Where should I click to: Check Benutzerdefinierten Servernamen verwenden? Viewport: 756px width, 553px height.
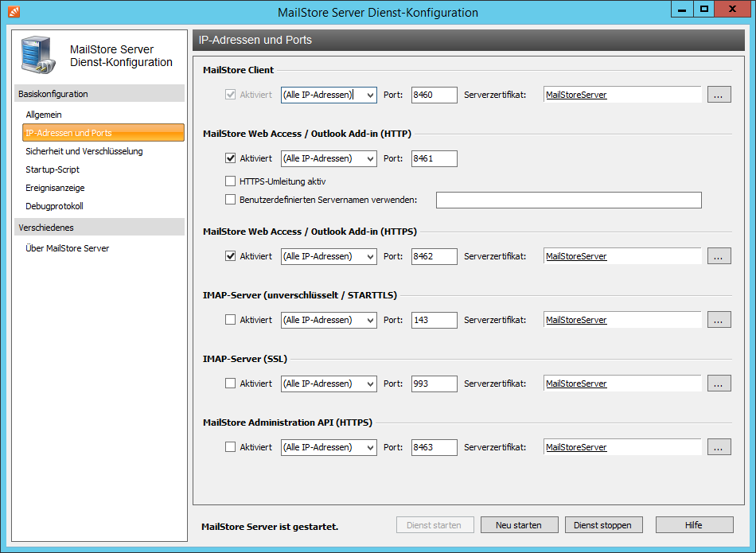click(231, 200)
